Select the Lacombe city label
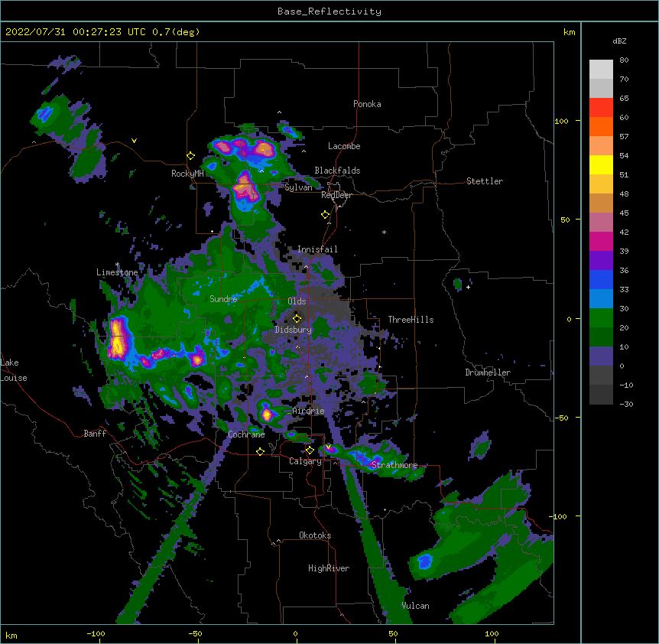The width and height of the screenshot is (659, 644). click(344, 146)
